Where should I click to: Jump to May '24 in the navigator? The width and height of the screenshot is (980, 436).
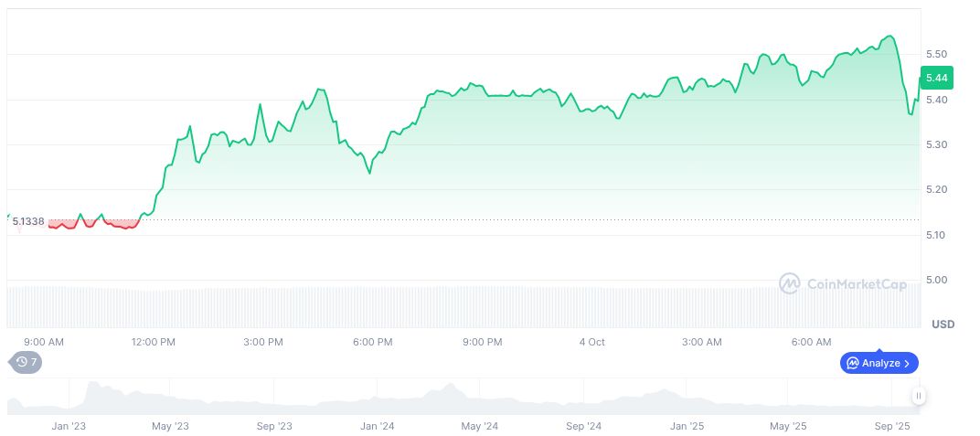[x=479, y=426]
